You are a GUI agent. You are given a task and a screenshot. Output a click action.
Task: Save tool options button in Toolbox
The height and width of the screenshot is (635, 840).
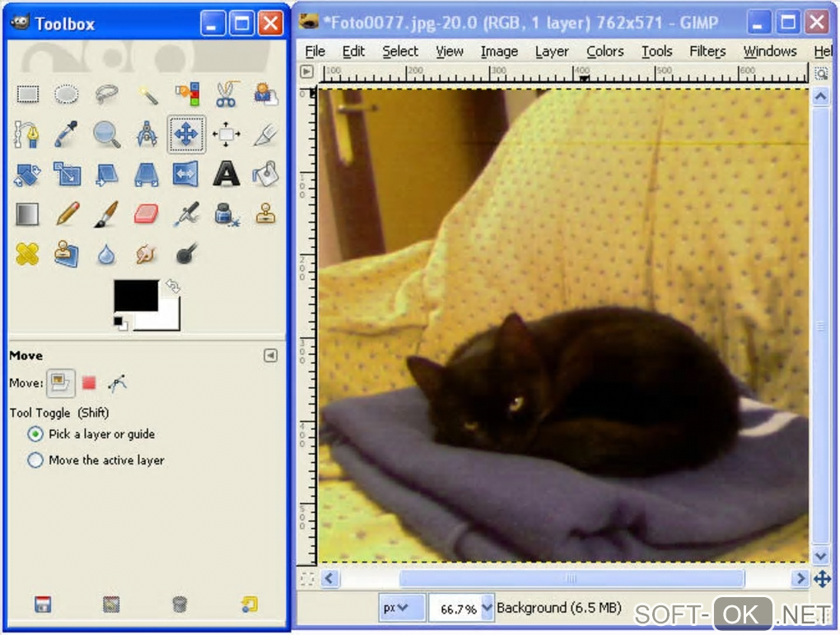[43, 605]
